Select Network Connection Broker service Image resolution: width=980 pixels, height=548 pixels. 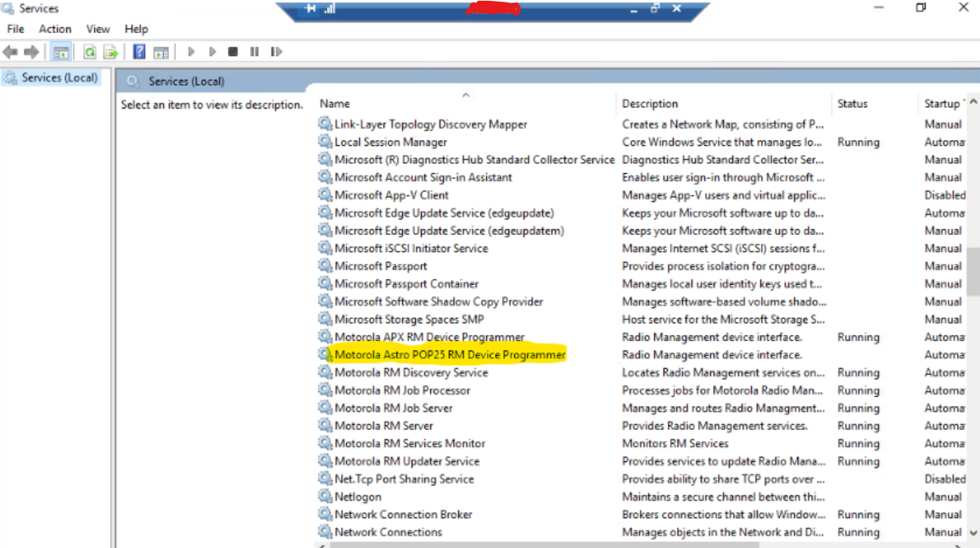coord(403,515)
